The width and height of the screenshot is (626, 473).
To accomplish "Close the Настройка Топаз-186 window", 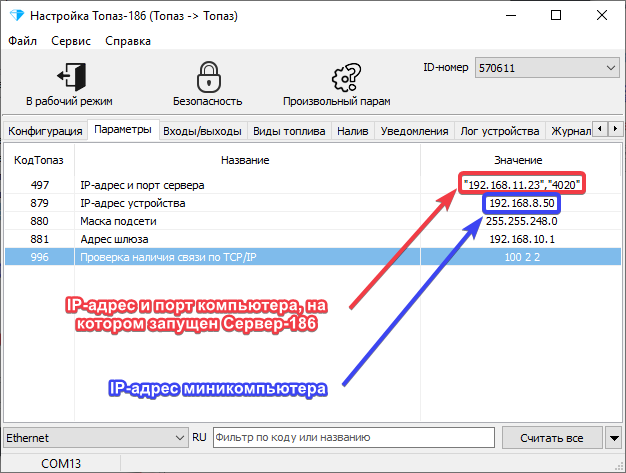I will point(602,16).
